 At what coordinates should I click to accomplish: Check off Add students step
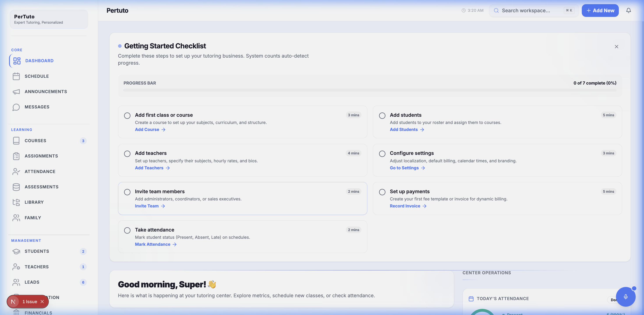point(382,115)
